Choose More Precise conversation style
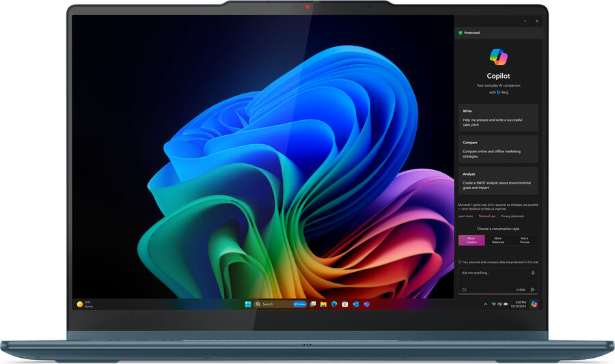Screen dimensions: 615x364 524,240
